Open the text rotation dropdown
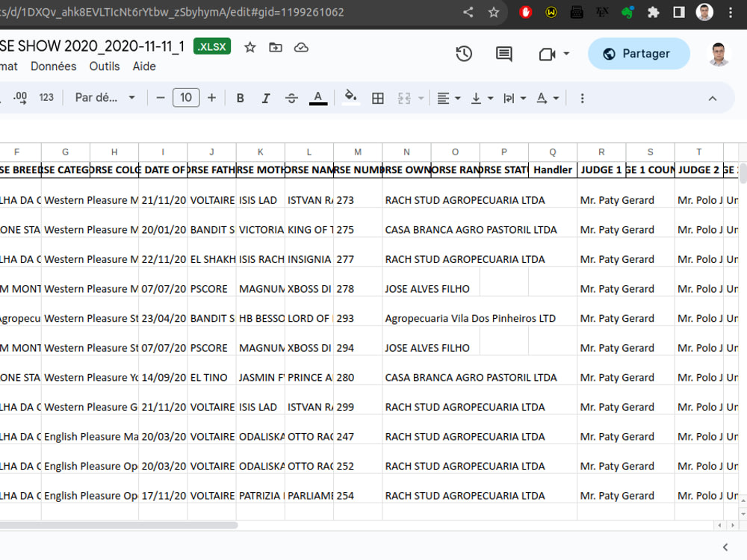Viewport: 747px width, 560px height. 547,98
